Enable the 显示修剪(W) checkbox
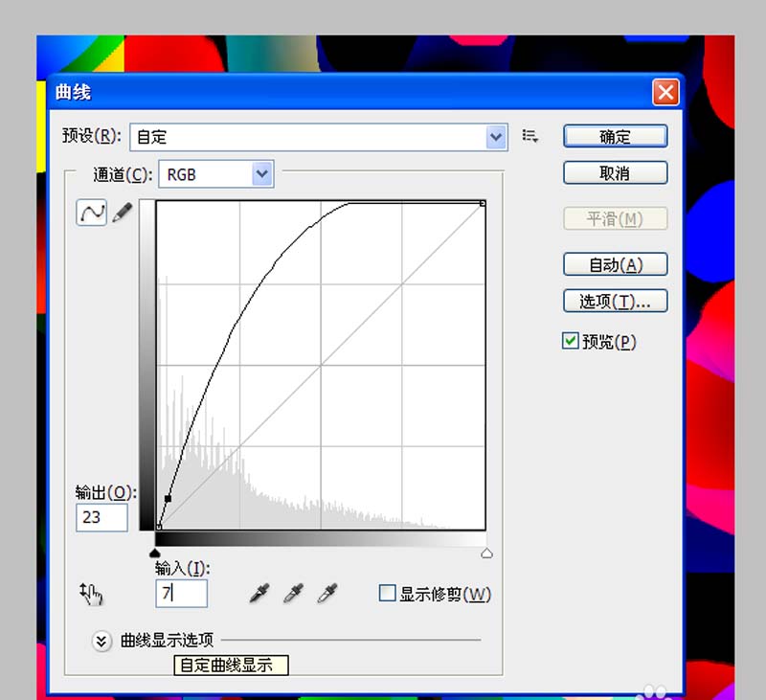This screenshot has height=700, width=766. 387,593
